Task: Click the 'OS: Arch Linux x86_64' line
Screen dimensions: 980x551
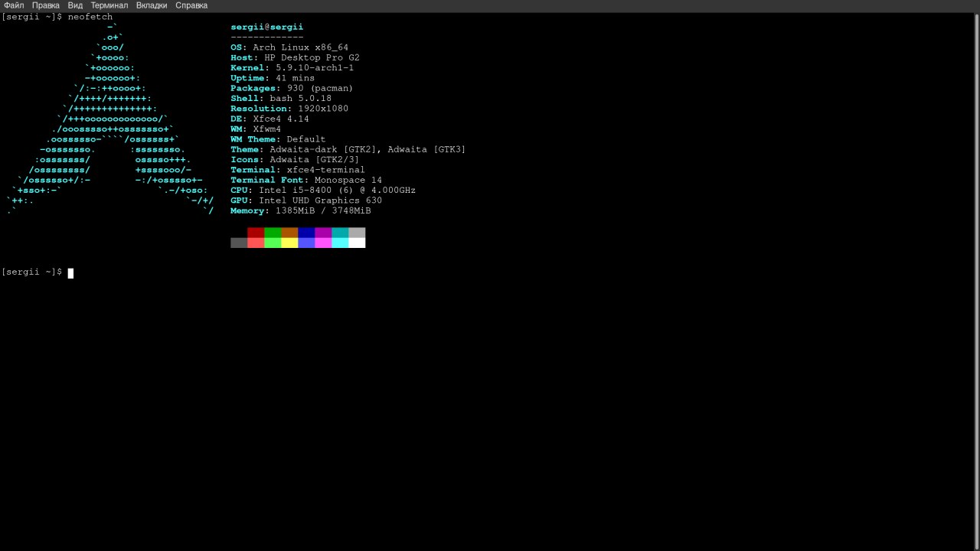Action: (289, 47)
